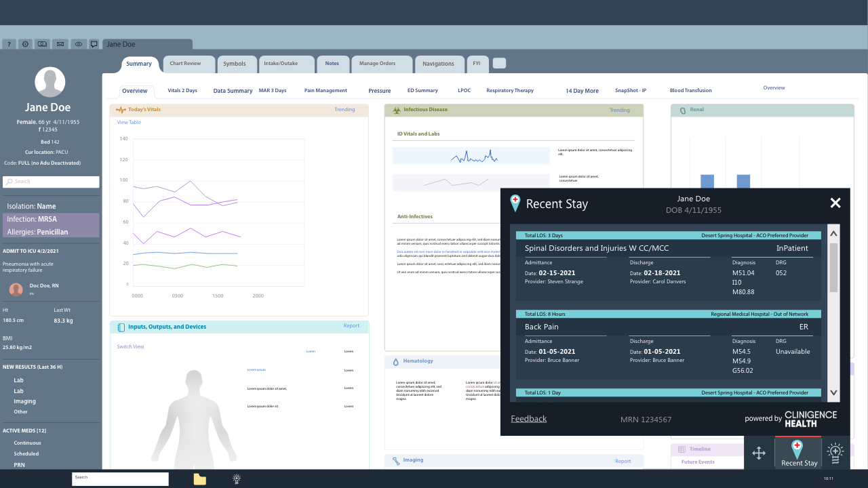Select the Pressure sub-tab
Viewport: 868px width, 488px height.
pyautogui.click(x=380, y=91)
